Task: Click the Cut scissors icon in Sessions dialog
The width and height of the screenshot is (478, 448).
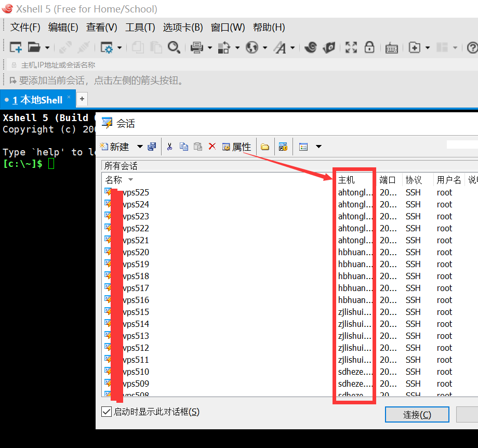Action: 169,147
